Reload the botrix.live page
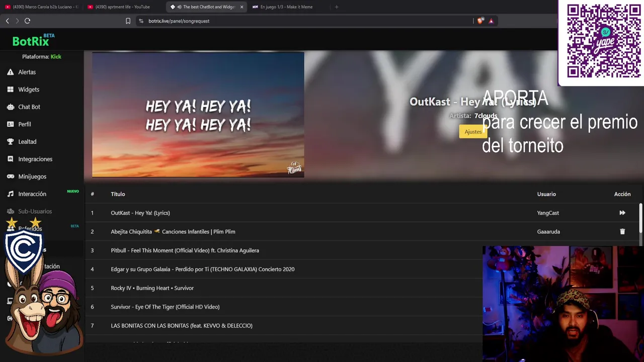Image resolution: width=644 pixels, height=362 pixels. pyautogui.click(x=27, y=21)
